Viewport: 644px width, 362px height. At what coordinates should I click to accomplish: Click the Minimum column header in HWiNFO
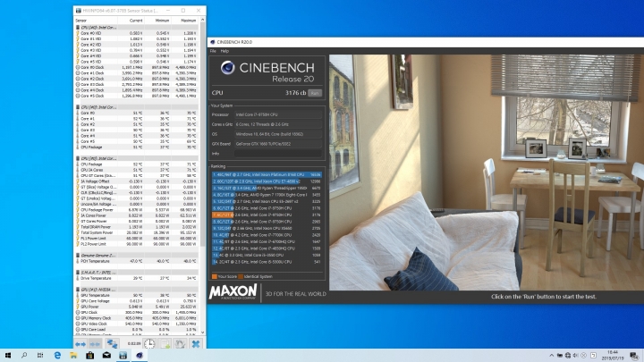(157, 20)
